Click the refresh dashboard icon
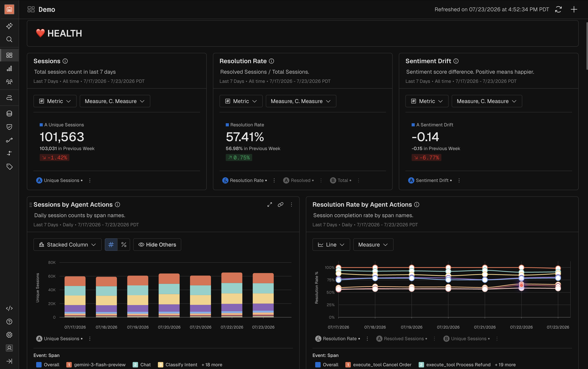The image size is (588, 369). click(558, 9)
